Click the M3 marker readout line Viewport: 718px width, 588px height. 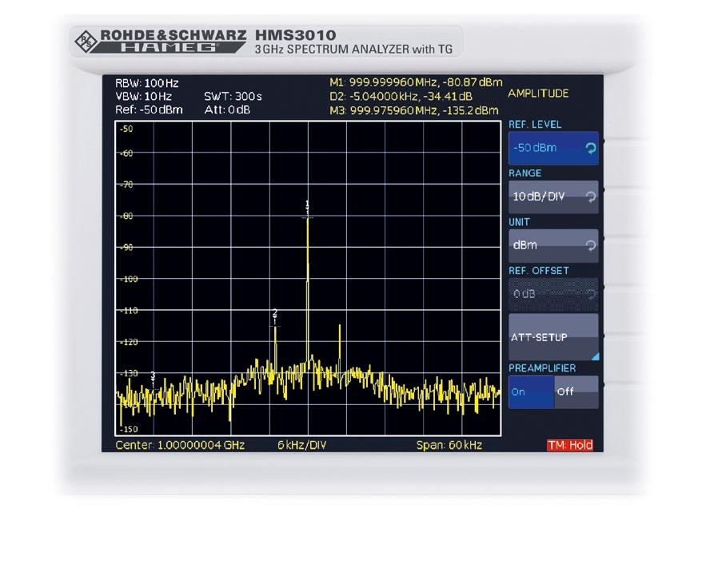point(414,111)
